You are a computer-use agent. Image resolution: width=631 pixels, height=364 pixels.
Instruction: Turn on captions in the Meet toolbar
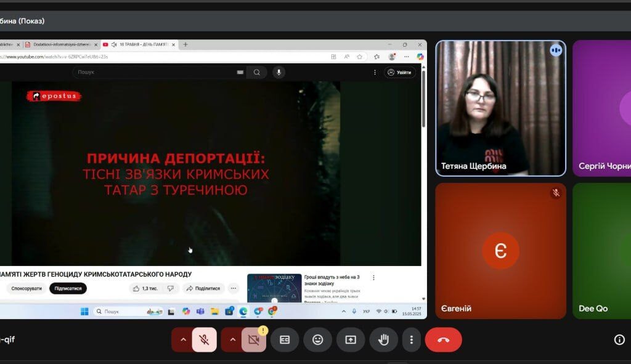tap(285, 340)
